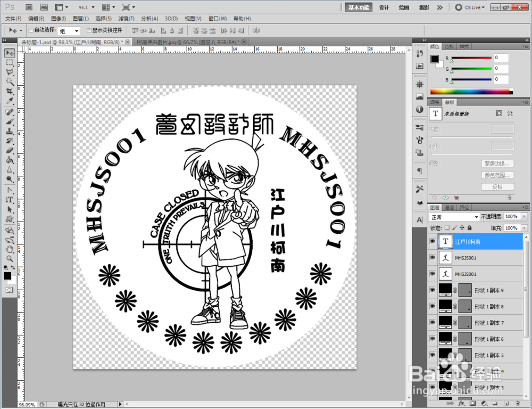Hide the second MHSJS001 layer

point(432,274)
